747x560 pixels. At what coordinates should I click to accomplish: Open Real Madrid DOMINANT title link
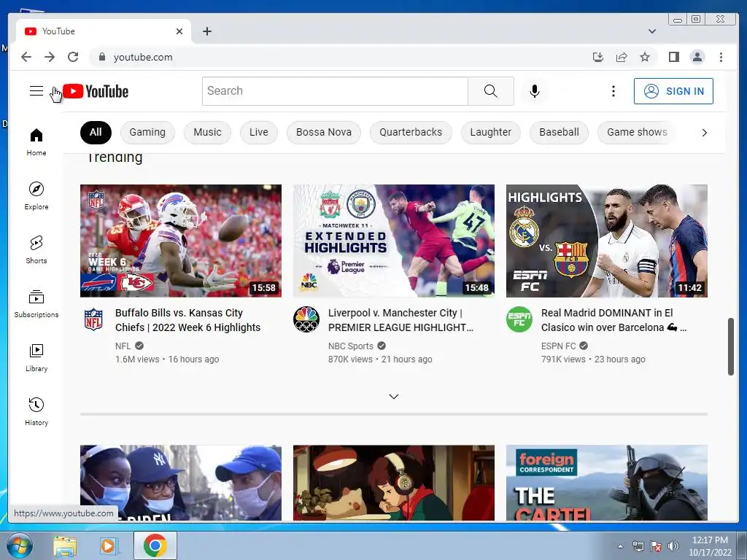pyautogui.click(x=614, y=320)
